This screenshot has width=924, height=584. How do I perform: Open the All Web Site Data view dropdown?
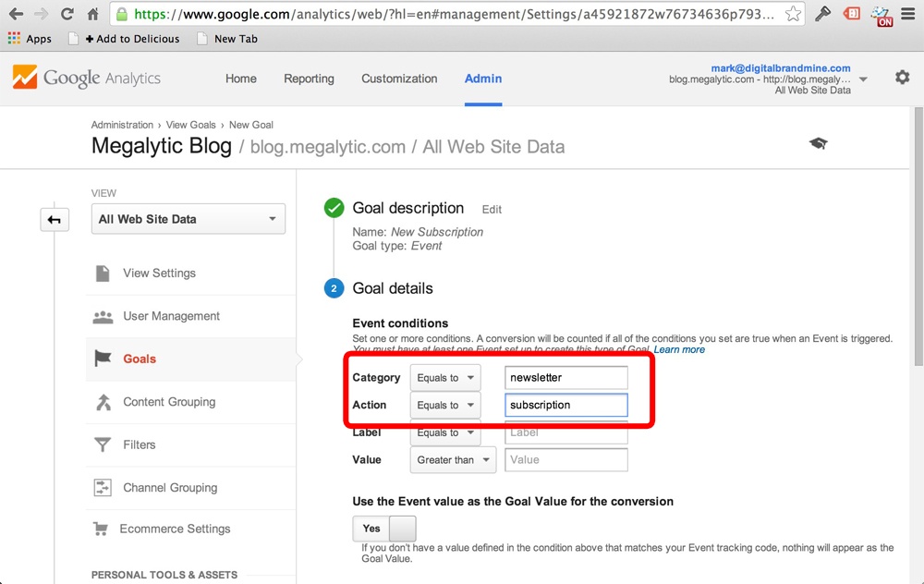tap(188, 219)
